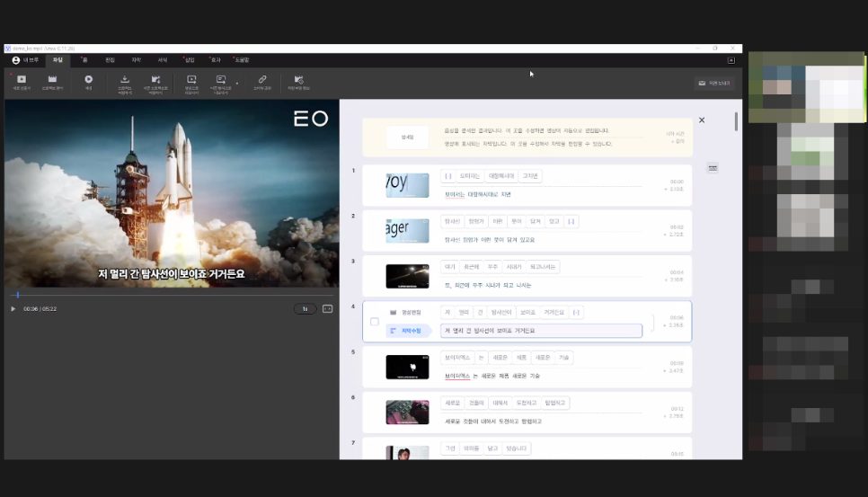
Task: Open the 파일 menu tab
Action: tap(58, 60)
